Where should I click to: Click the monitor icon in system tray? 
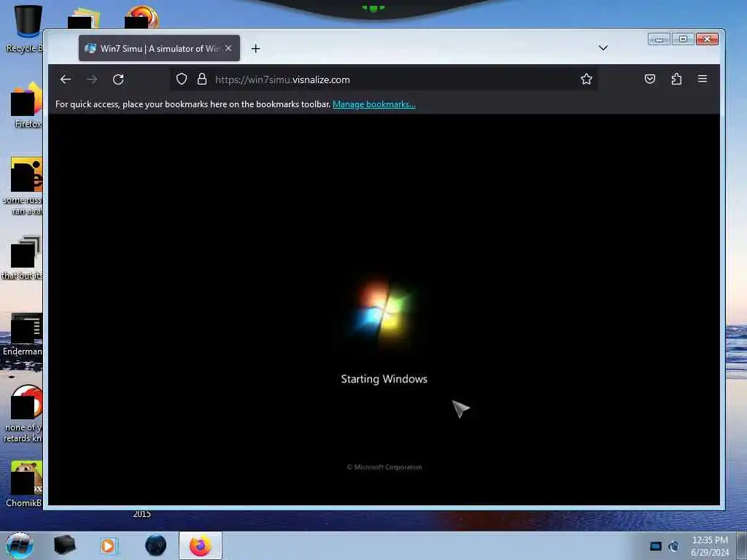tap(656, 546)
